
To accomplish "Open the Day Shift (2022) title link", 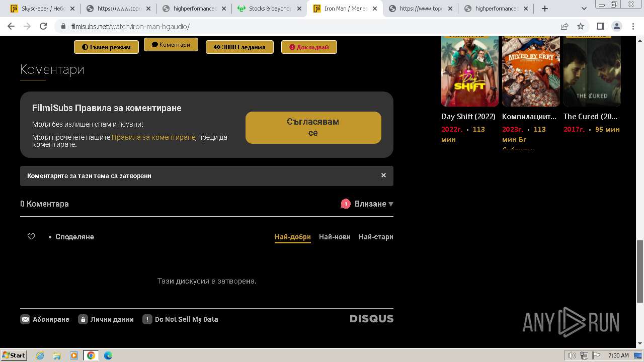I will point(468,116).
